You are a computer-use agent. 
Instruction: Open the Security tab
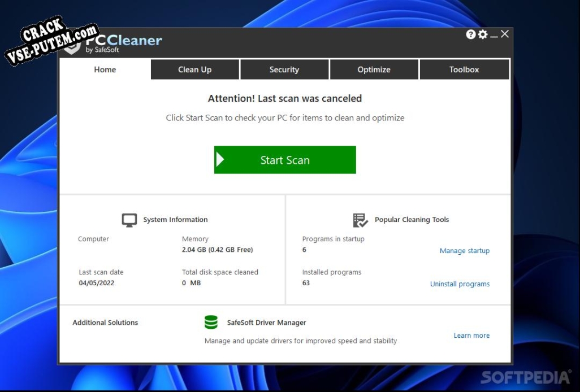pos(284,69)
